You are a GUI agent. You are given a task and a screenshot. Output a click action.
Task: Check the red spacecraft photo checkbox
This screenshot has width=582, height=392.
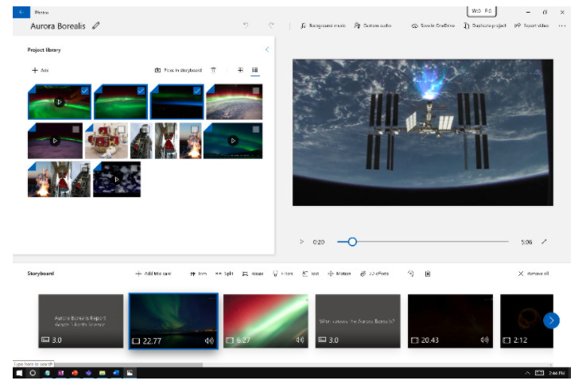click(121, 129)
